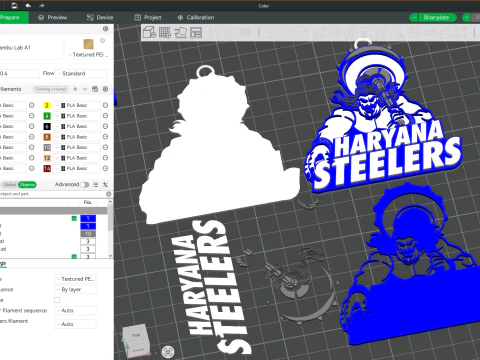Image resolution: width=480 pixels, height=360 pixels.
Task: Open the last Auto dropdown in plate settings
Action: coord(75,324)
